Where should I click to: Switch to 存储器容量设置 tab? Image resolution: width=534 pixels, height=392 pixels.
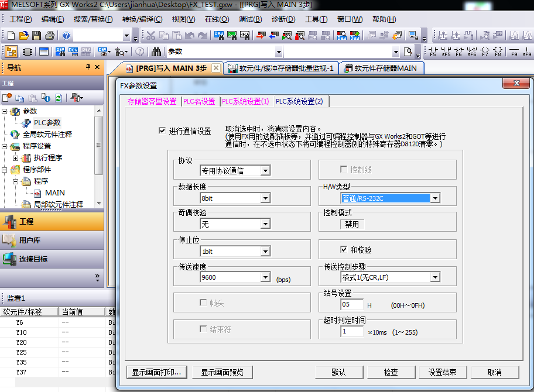[x=152, y=101]
